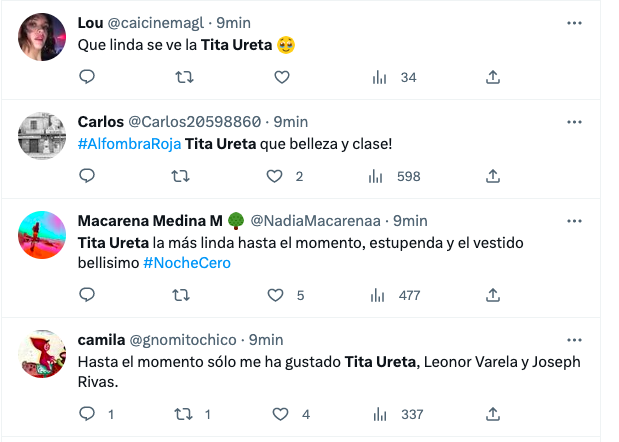Reply to Lou's tweet
The height and width of the screenshot is (442, 619).
coord(87,77)
